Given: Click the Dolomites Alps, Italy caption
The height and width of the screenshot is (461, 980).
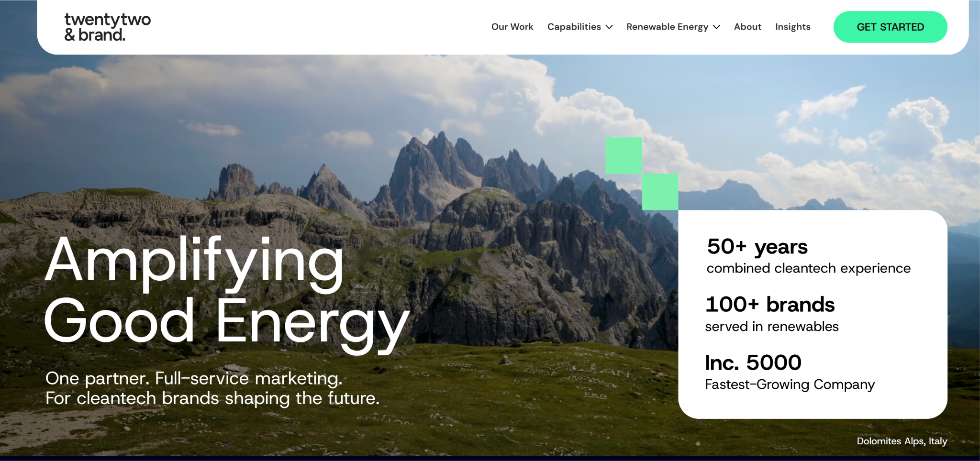Looking at the screenshot, I should (902, 441).
